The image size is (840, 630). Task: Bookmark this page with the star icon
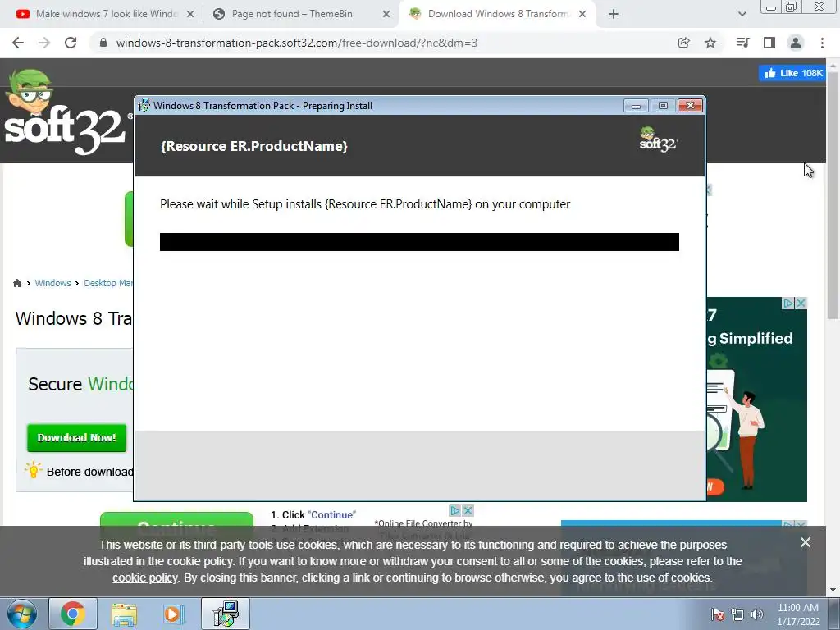[x=710, y=43]
